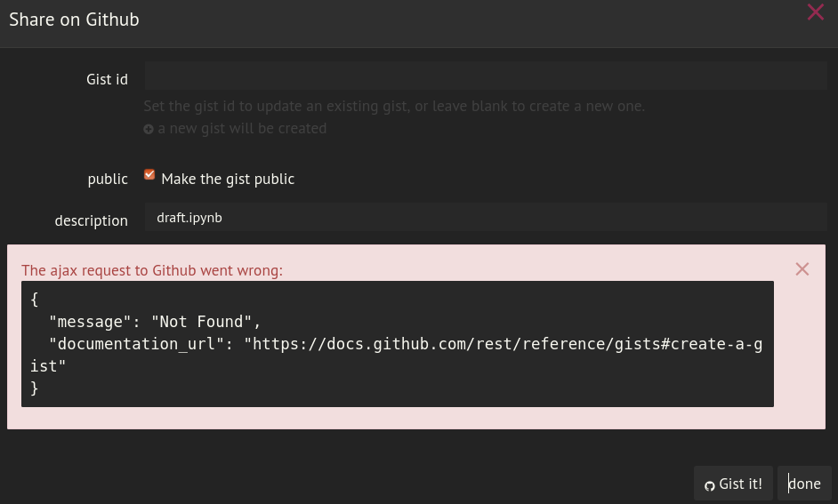
Task: Click the 'description' field label
Action: tap(91, 220)
